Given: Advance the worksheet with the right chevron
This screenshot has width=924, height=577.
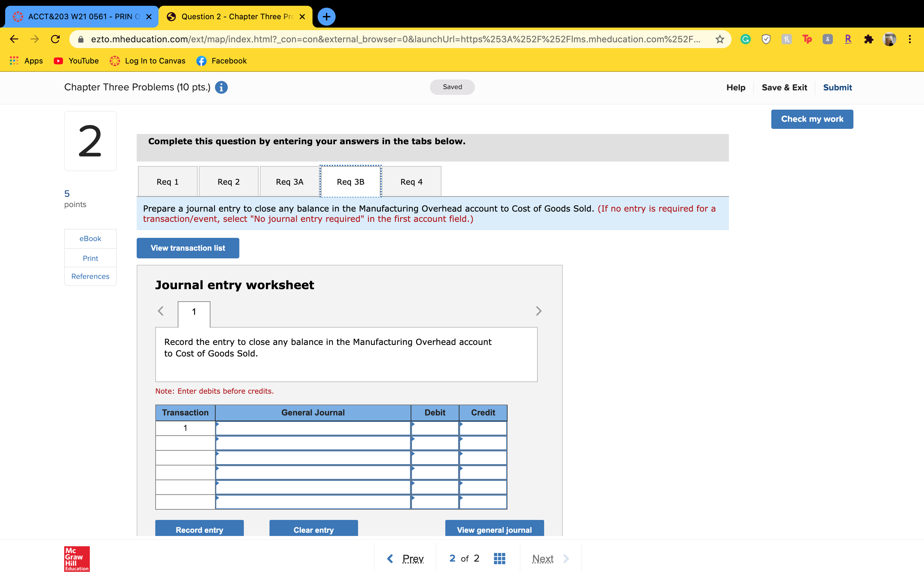Looking at the screenshot, I should click(x=539, y=311).
